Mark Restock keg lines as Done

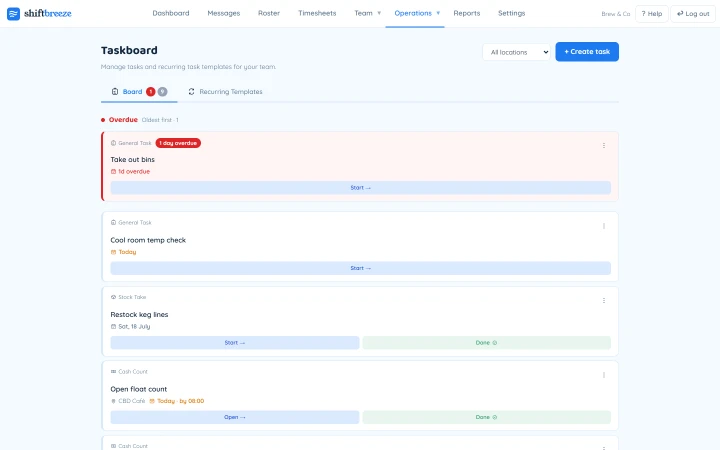486,343
